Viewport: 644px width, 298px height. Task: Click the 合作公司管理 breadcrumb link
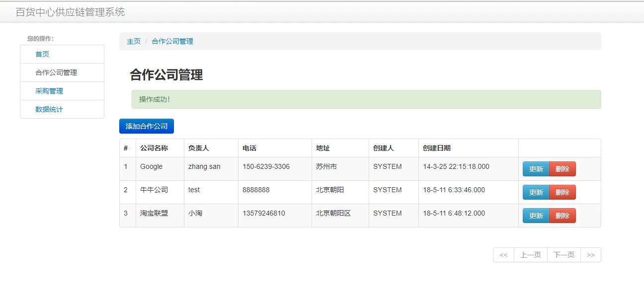coord(172,41)
